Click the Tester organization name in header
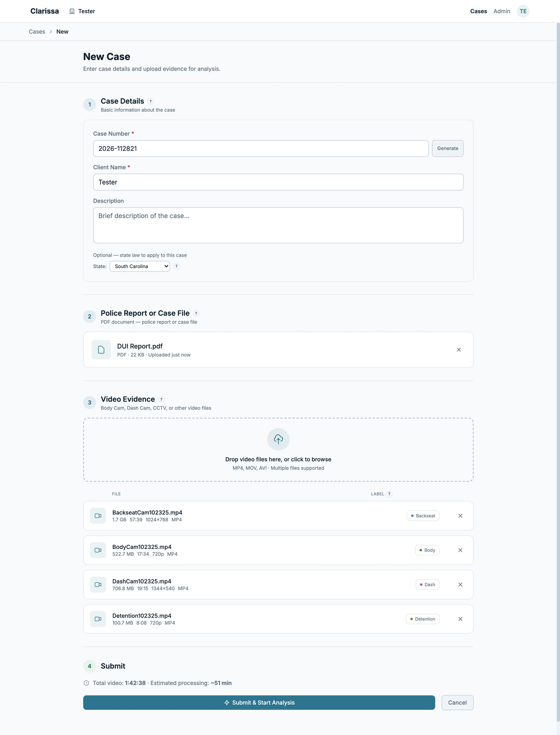Viewport: 560px width, 735px height. [87, 11]
